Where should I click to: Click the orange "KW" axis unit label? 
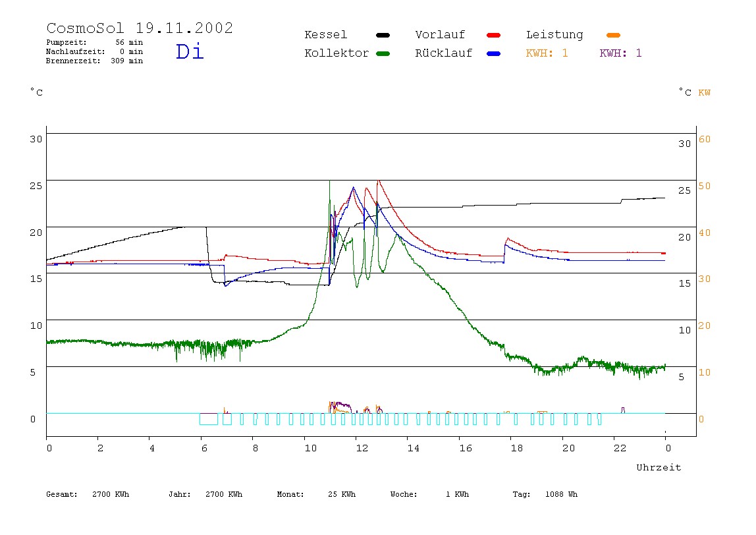pyautogui.click(x=705, y=93)
